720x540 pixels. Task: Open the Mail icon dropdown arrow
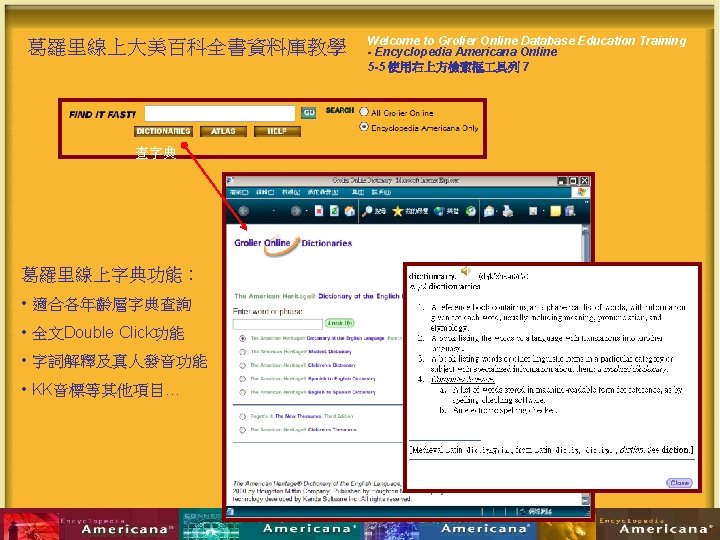(498, 211)
